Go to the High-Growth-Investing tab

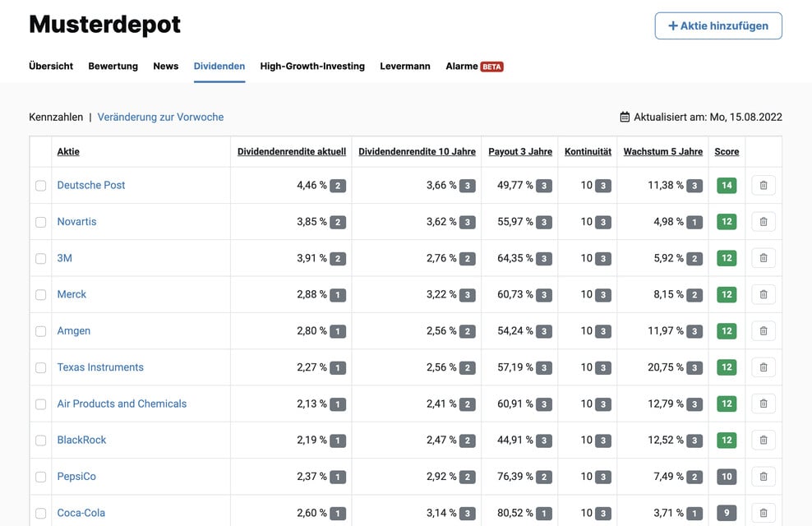coord(312,67)
